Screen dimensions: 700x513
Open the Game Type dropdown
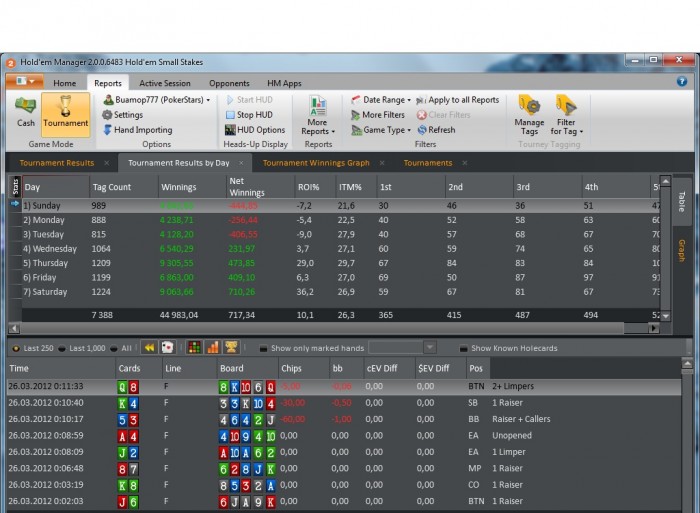(x=381, y=130)
